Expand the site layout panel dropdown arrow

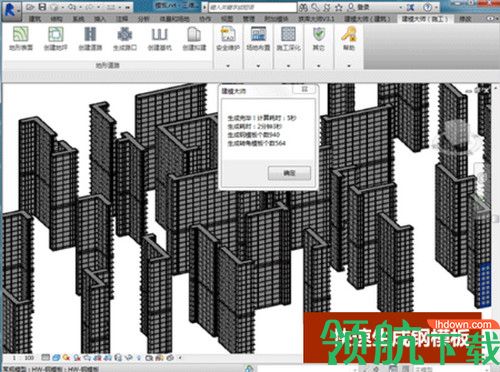[x=258, y=66]
